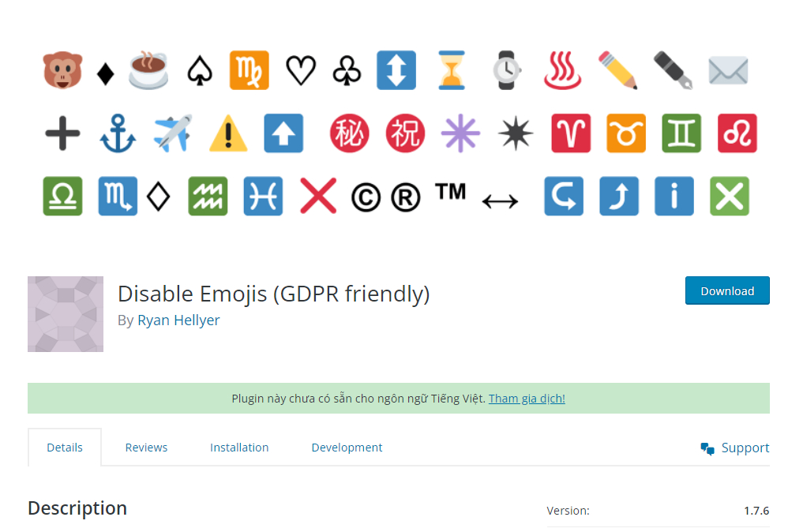The height and width of the screenshot is (532, 803).
Task: Open the Support link
Action: [745, 448]
